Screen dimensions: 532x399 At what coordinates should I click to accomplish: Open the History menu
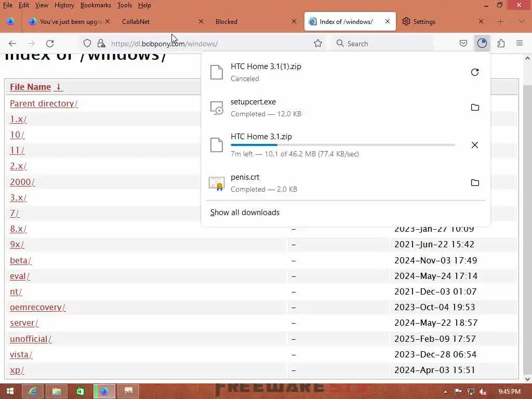64,5
